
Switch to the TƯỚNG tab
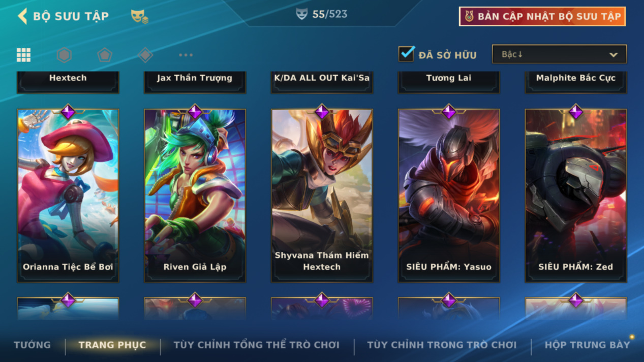coord(32,345)
